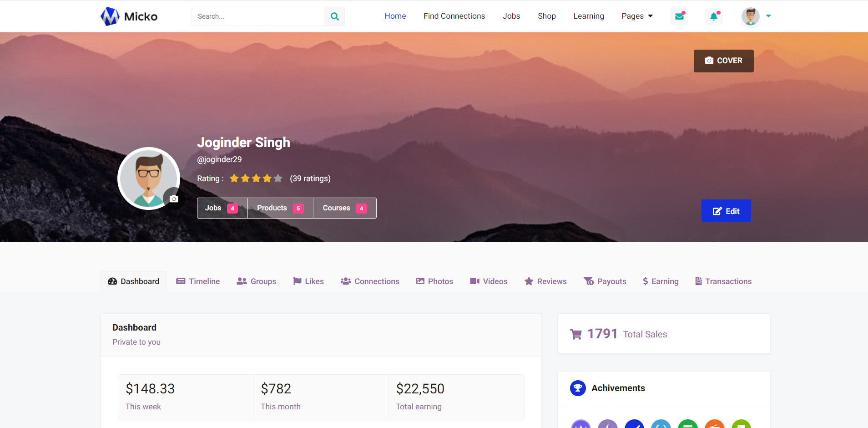Click the COVER photo button
868x428 pixels.
(723, 61)
